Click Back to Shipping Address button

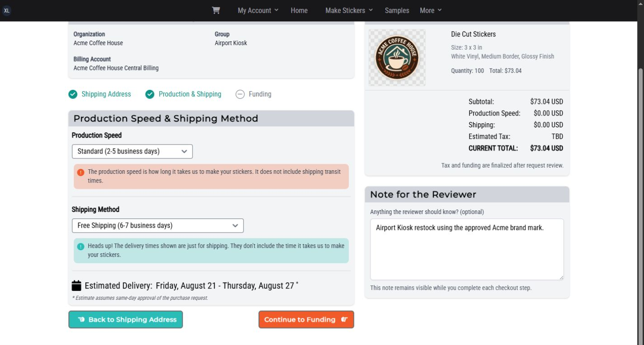(126, 319)
